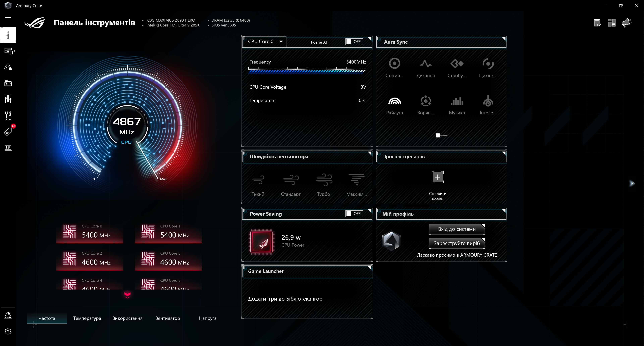Click the Вхід до системи button

[457, 229]
